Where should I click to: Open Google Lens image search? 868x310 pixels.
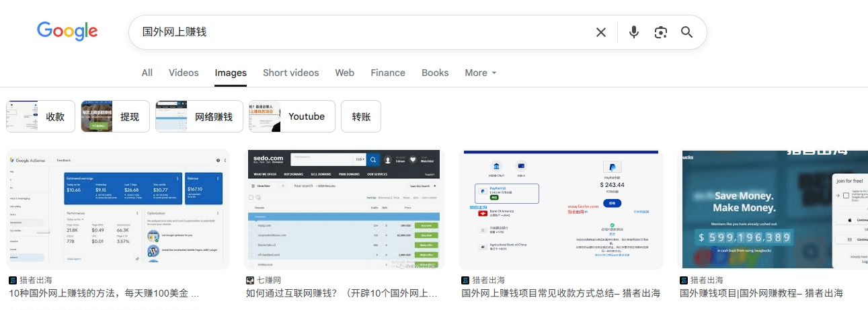point(660,32)
